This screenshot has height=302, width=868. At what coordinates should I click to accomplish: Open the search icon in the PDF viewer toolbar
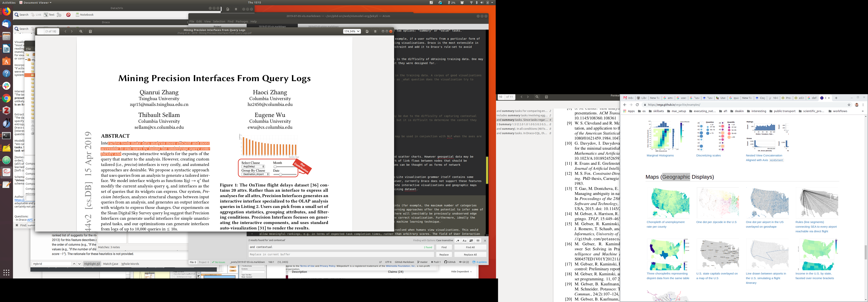click(x=81, y=31)
